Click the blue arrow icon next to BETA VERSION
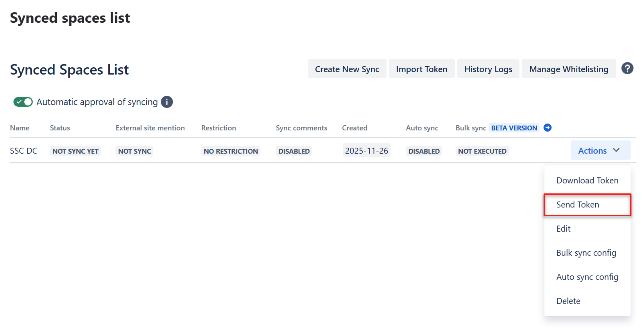This screenshot has width=644, height=328. [547, 127]
